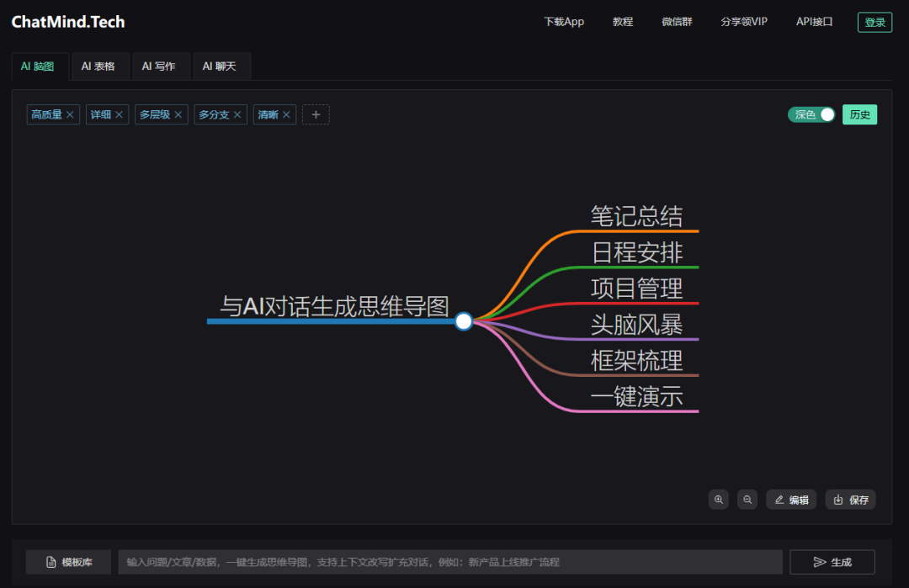
Task: Click the zoom in magnifier icon
Action: (x=718, y=500)
